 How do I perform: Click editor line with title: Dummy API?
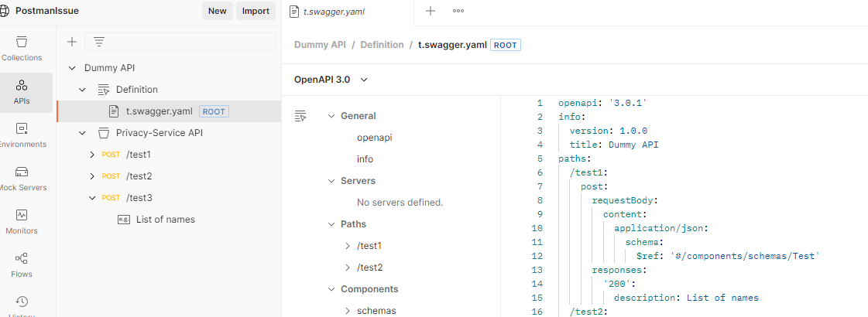614,145
